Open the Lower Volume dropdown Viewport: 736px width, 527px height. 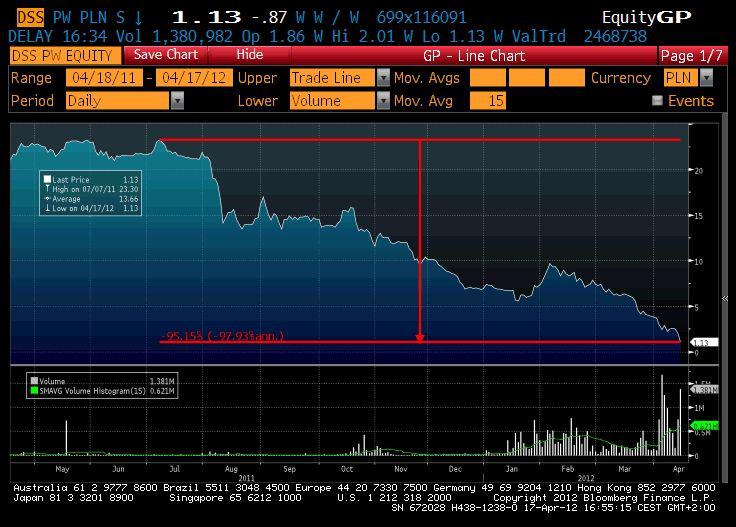click(x=383, y=101)
